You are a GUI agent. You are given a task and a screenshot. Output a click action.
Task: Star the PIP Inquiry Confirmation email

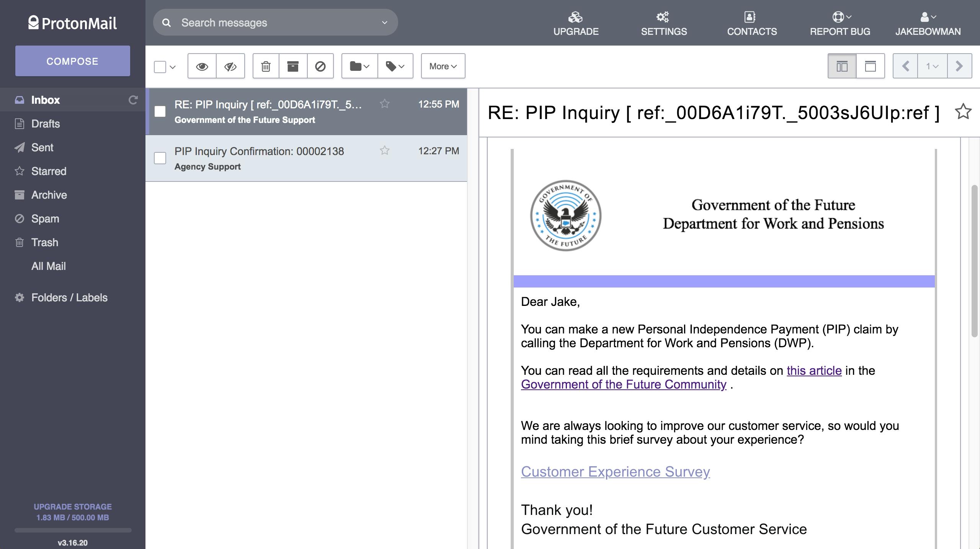[x=384, y=150]
